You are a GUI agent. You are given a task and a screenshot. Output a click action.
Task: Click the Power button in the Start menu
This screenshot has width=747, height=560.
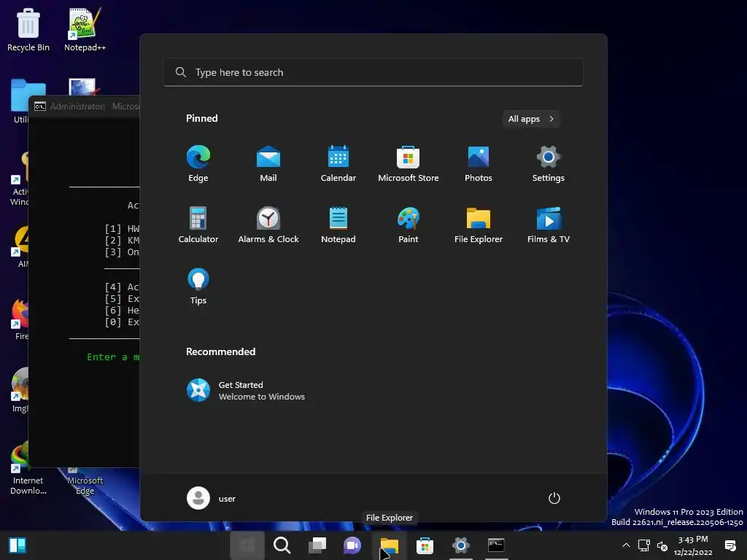554,498
